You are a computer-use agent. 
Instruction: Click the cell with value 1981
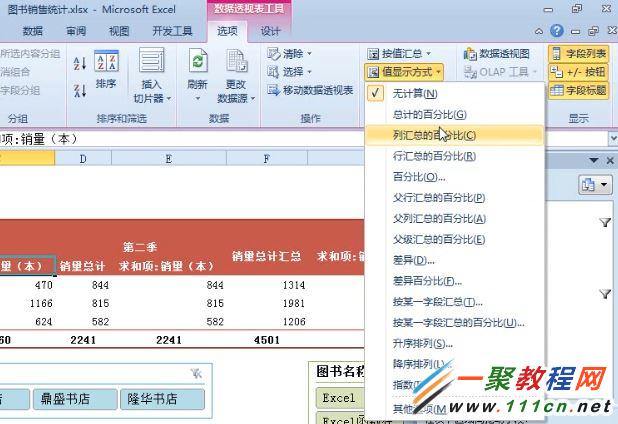coord(267,303)
